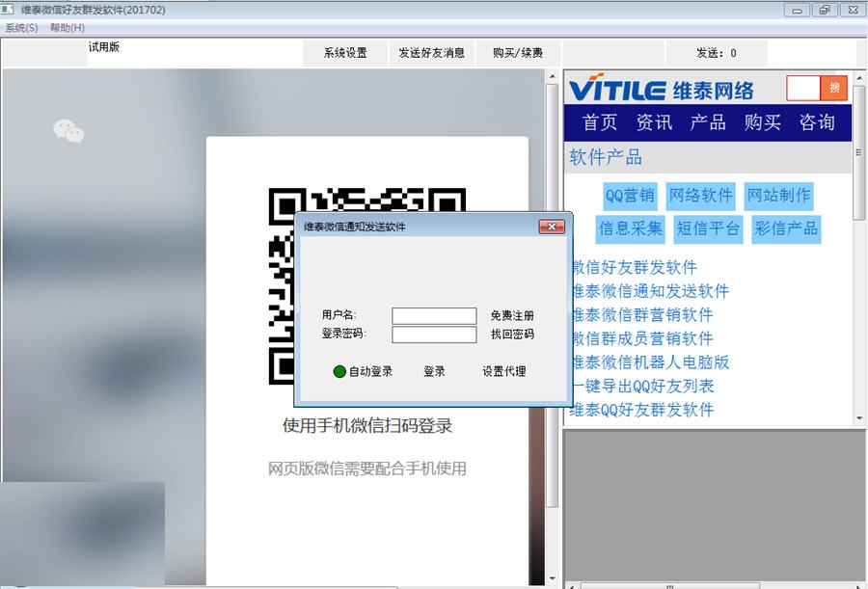Open the 维泰QQ好友群发软件 link
Screen dimensions: 868x589
tap(641, 411)
